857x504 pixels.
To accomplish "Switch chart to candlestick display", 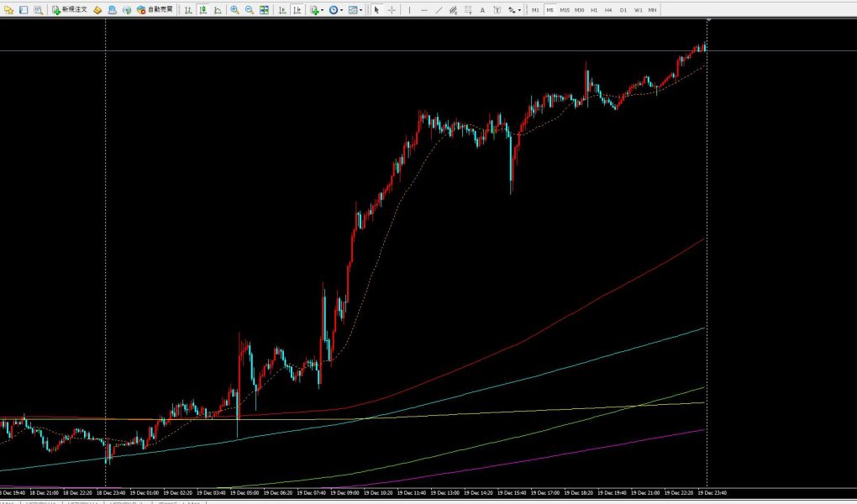I will click(203, 10).
